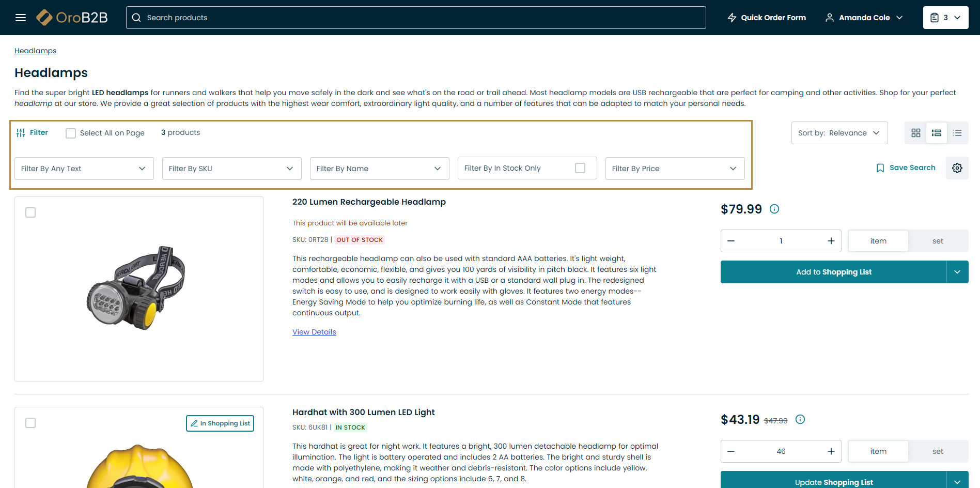980x488 pixels.
Task: Enable Filter By In Stock Only
Action: [580, 168]
